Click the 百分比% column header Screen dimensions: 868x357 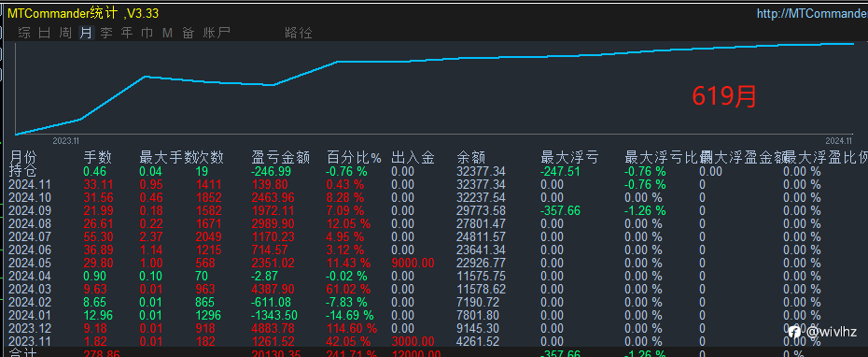coord(355,158)
